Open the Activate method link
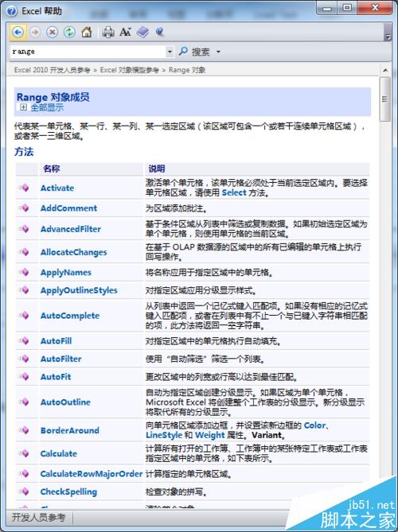Screen dimensions: 398x532 pos(57,188)
